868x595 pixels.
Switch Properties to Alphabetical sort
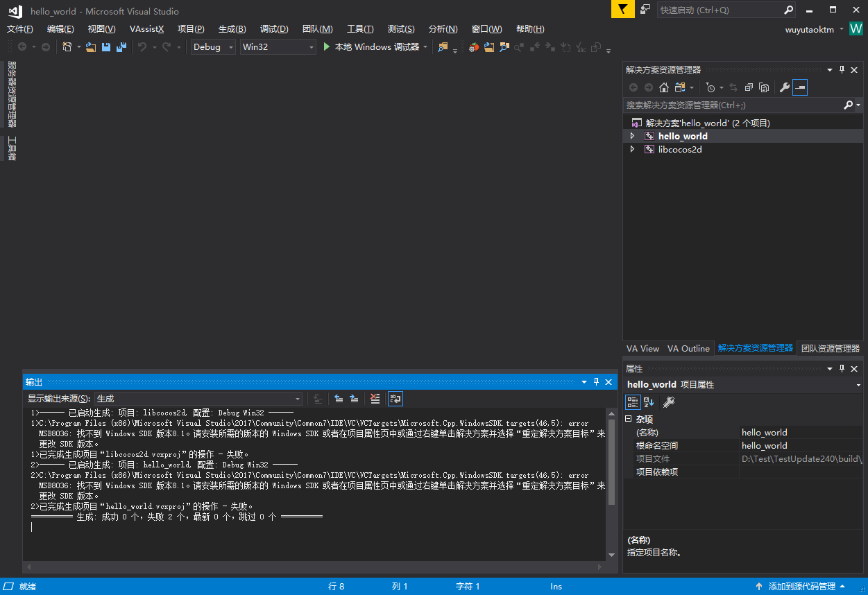pos(649,402)
